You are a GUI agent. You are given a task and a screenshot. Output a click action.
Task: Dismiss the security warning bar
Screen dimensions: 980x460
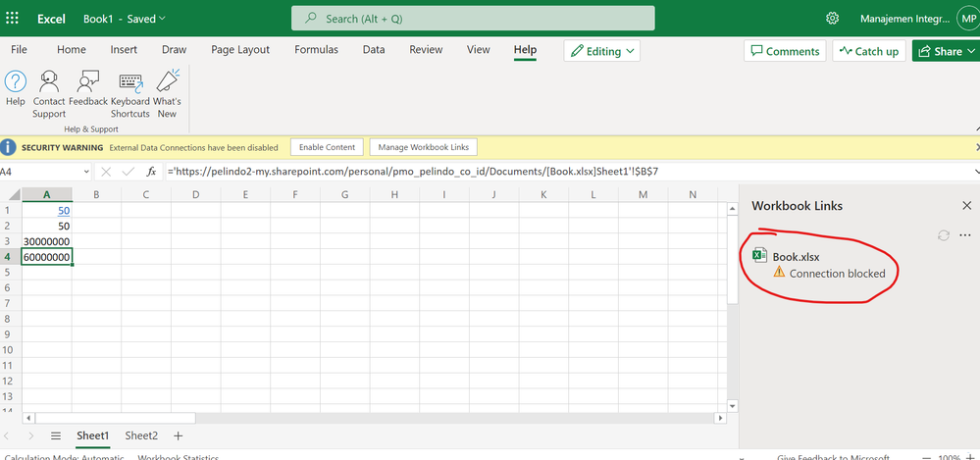click(977, 147)
